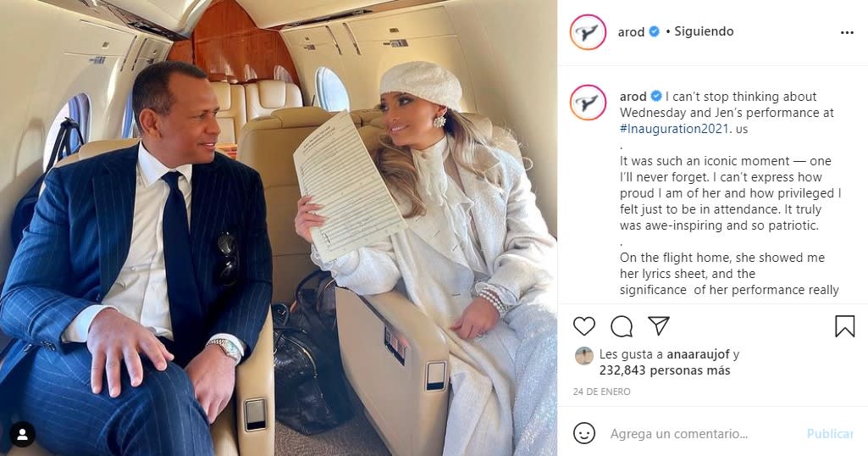868x456 pixels.
Task: Toggle the Siguiendo following status
Action: [x=704, y=31]
